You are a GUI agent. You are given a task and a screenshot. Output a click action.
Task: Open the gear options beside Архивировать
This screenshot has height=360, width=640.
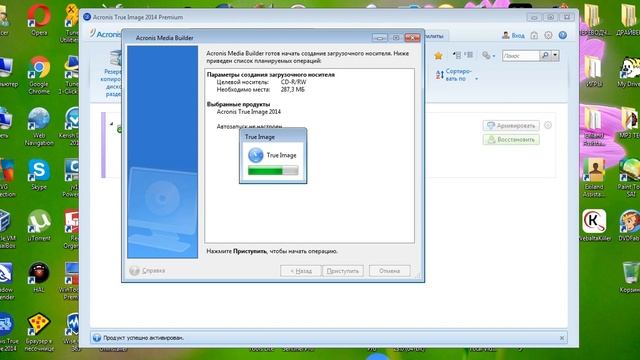click(x=548, y=125)
